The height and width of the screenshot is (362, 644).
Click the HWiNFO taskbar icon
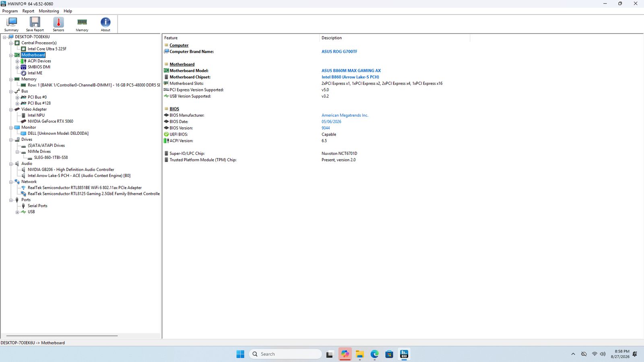[404, 354]
